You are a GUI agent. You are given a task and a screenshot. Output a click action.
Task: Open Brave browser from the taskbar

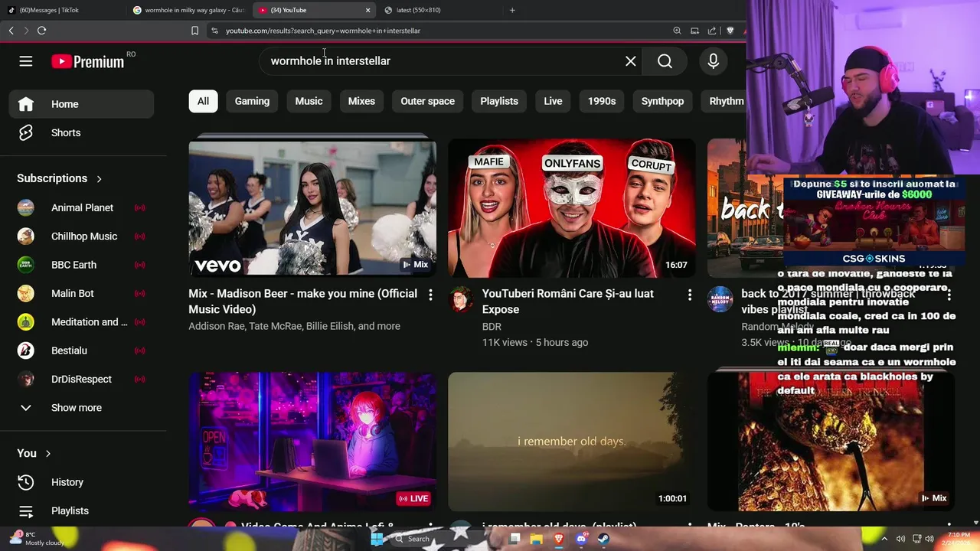(x=559, y=539)
